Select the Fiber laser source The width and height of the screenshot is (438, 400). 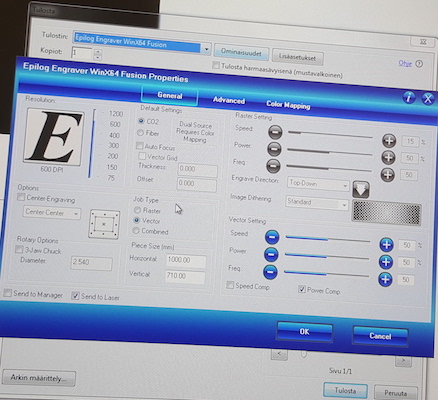click(x=140, y=132)
